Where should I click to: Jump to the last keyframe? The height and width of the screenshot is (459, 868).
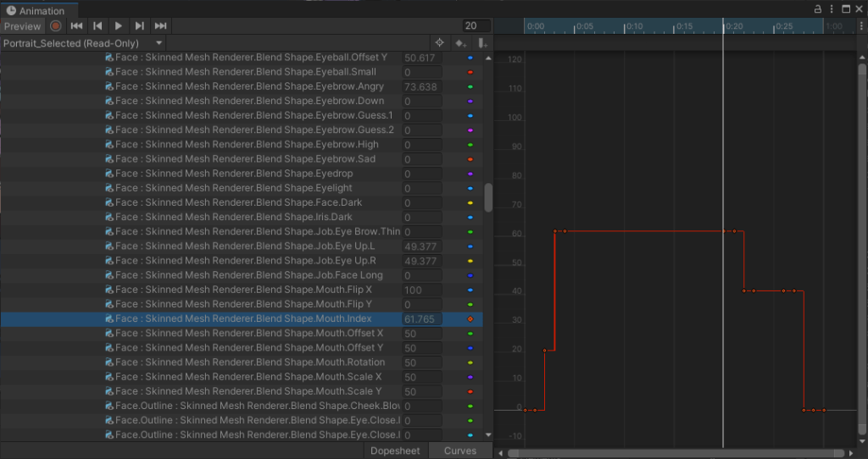point(160,26)
